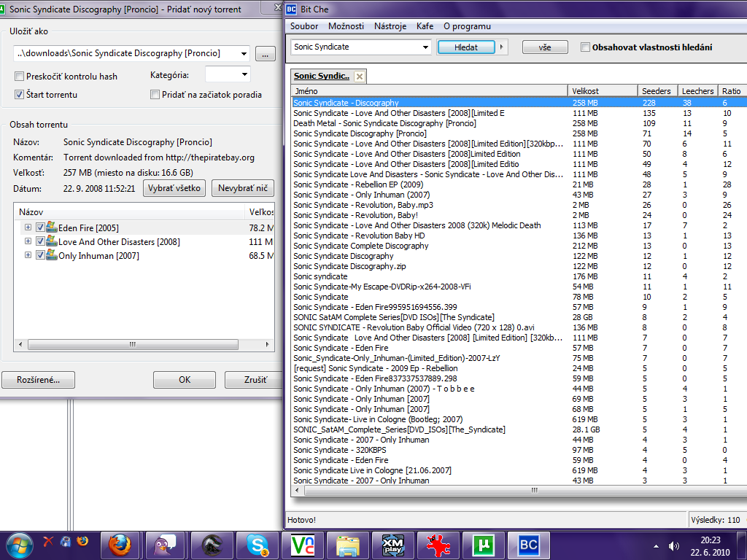This screenshot has width=747, height=560.
Task: Click the Vybrať všetko button
Action: pyautogui.click(x=174, y=188)
